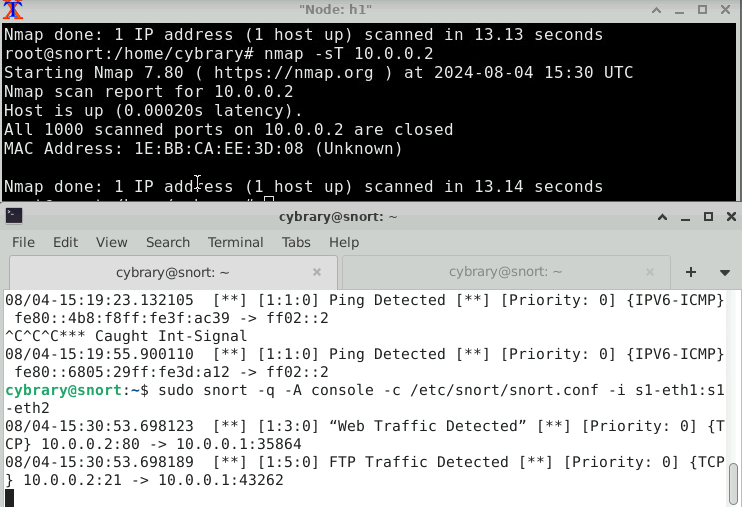
Task: Click the terminal vertical scrollbar handle
Action: 733,483
